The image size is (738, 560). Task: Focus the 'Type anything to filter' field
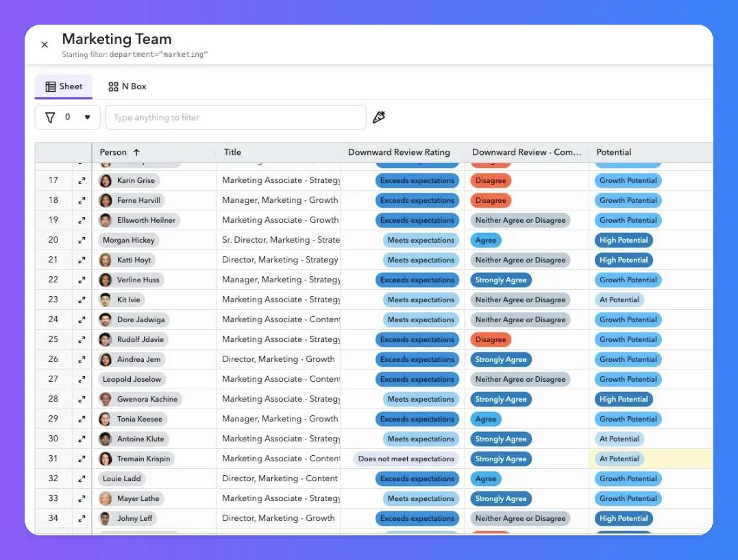pos(236,117)
